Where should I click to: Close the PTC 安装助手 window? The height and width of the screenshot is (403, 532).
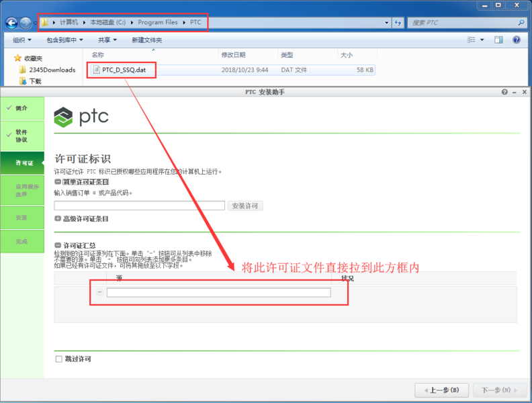[x=524, y=92]
